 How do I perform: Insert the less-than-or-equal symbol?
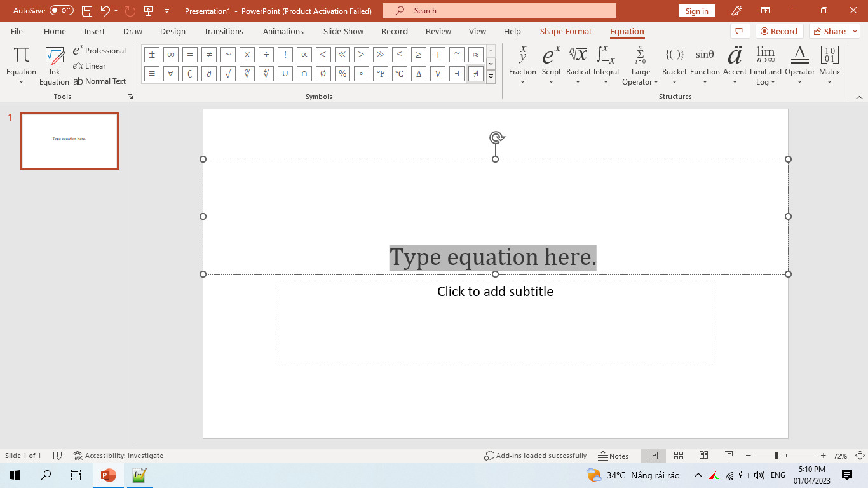click(x=400, y=55)
